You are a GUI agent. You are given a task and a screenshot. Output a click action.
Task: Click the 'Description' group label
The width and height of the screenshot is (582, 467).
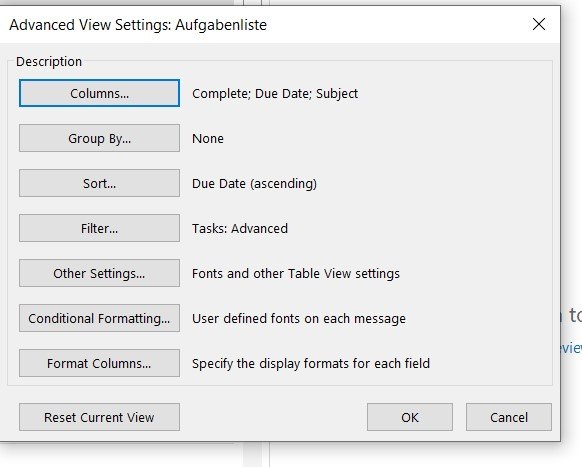click(x=49, y=62)
